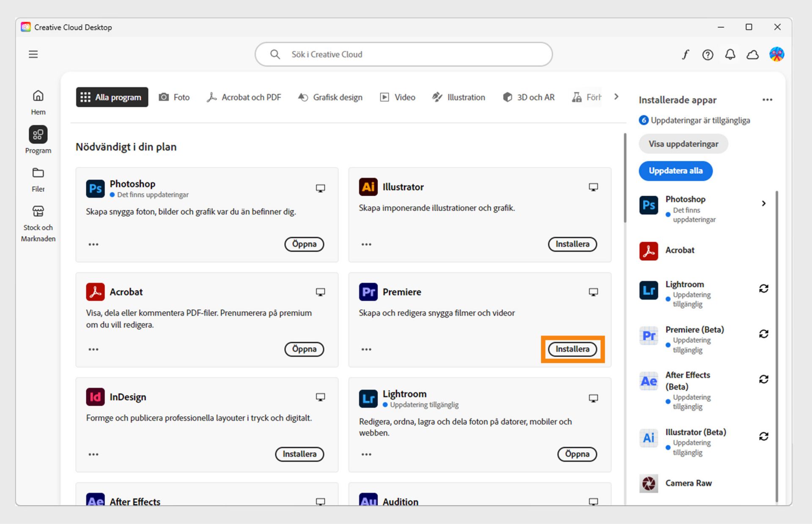Open Photoshop with Öppna button
This screenshot has width=812, height=524.
point(304,244)
